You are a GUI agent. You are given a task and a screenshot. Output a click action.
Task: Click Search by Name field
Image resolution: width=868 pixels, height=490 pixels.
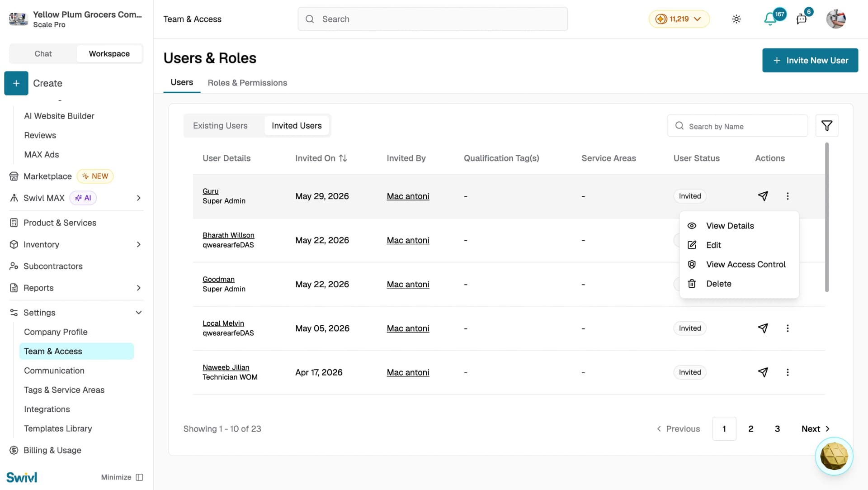737,126
